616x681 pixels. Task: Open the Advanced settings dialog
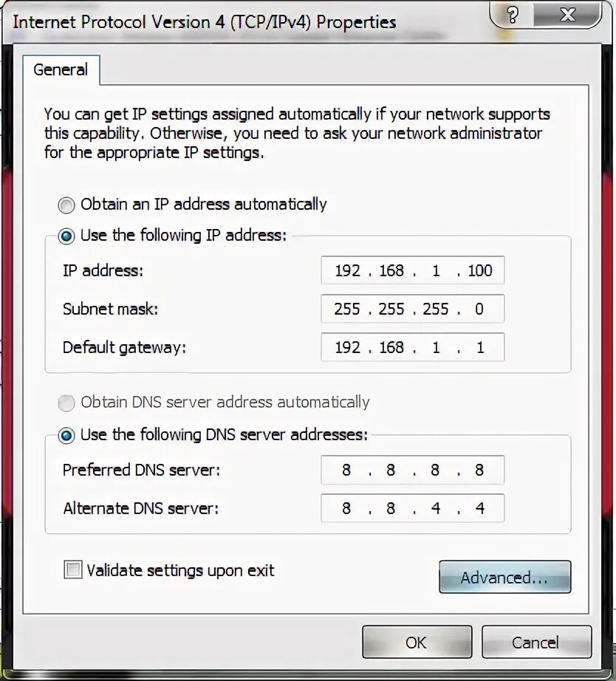click(504, 577)
